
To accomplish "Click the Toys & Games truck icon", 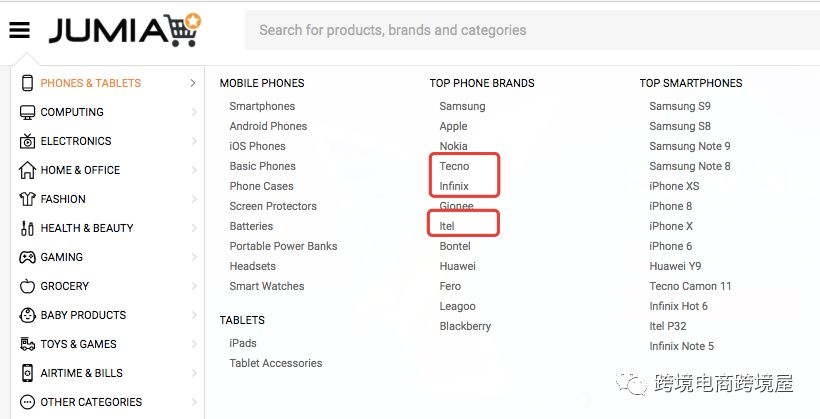I will click(x=27, y=344).
